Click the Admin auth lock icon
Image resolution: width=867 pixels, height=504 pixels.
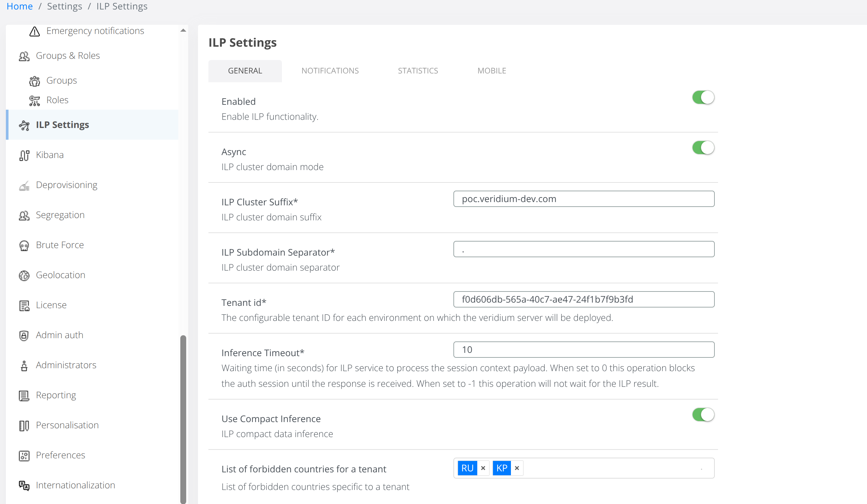(x=24, y=335)
